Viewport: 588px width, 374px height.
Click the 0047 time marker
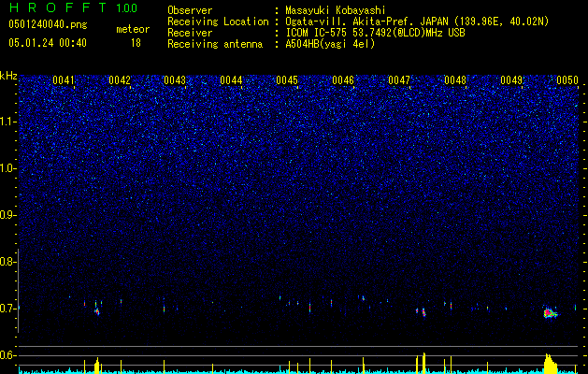(399, 80)
